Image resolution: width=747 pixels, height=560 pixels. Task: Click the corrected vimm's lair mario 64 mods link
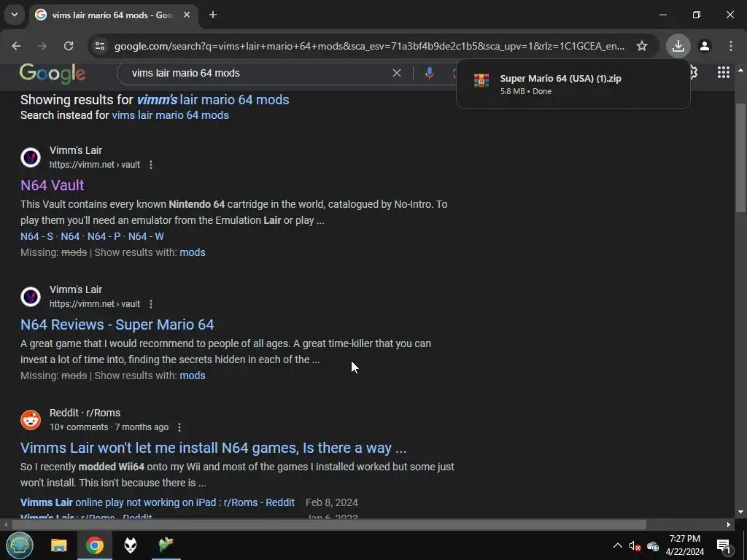pyautogui.click(x=213, y=99)
